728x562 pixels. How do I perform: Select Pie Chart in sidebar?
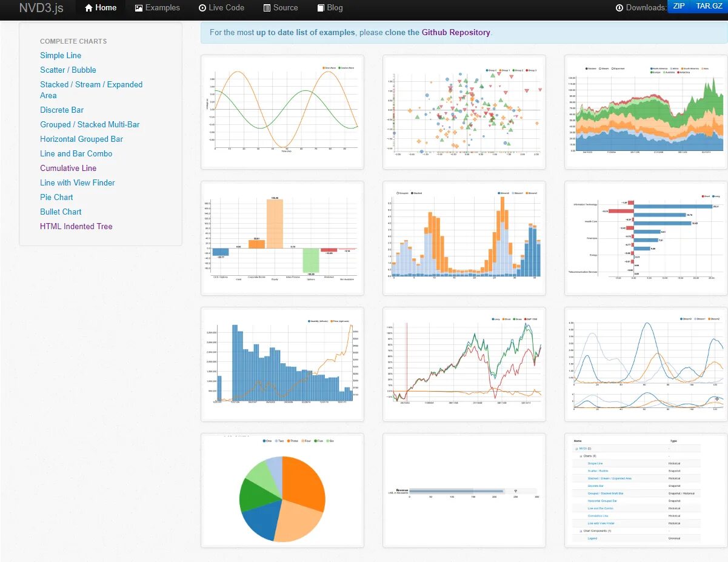[56, 197]
